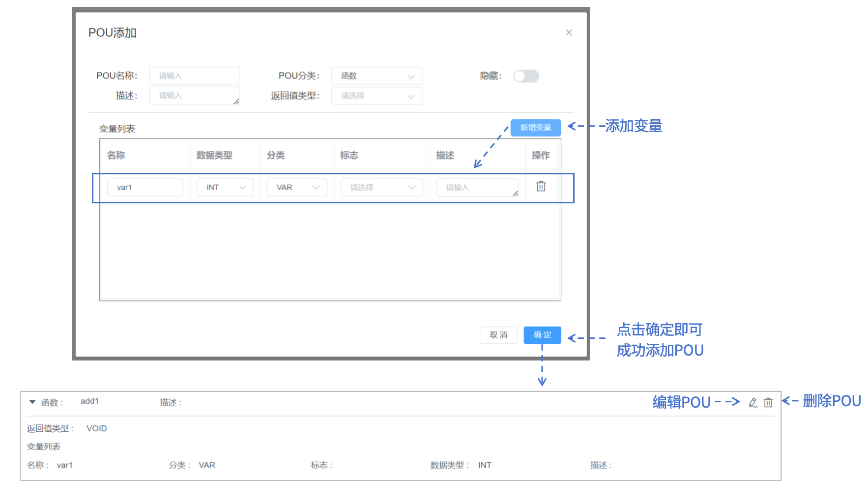The image size is (868, 499).
Task: Click the 变量列表 label in the dialog
Action: (117, 129)
